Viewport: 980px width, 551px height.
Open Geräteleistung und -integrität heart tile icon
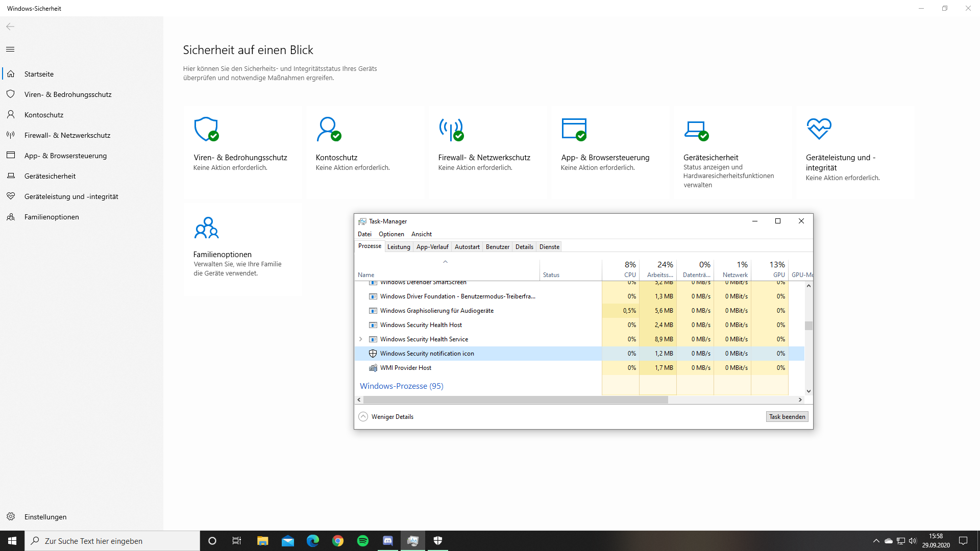819,129
